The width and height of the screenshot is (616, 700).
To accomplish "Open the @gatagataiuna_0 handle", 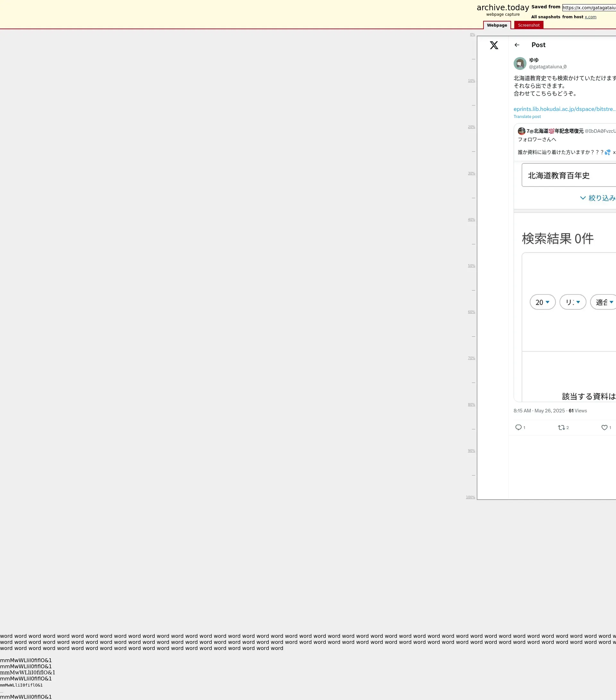I will pos(547,67).
